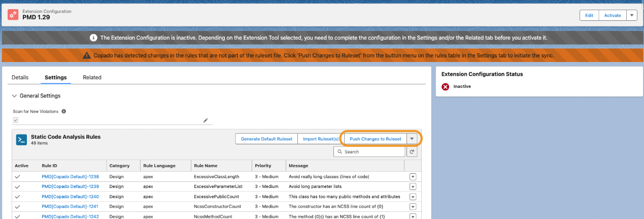Open row actions menu for the ExcessiveClassLength rule
Viewport: 644px width, 219px height.
coord(413,176)
